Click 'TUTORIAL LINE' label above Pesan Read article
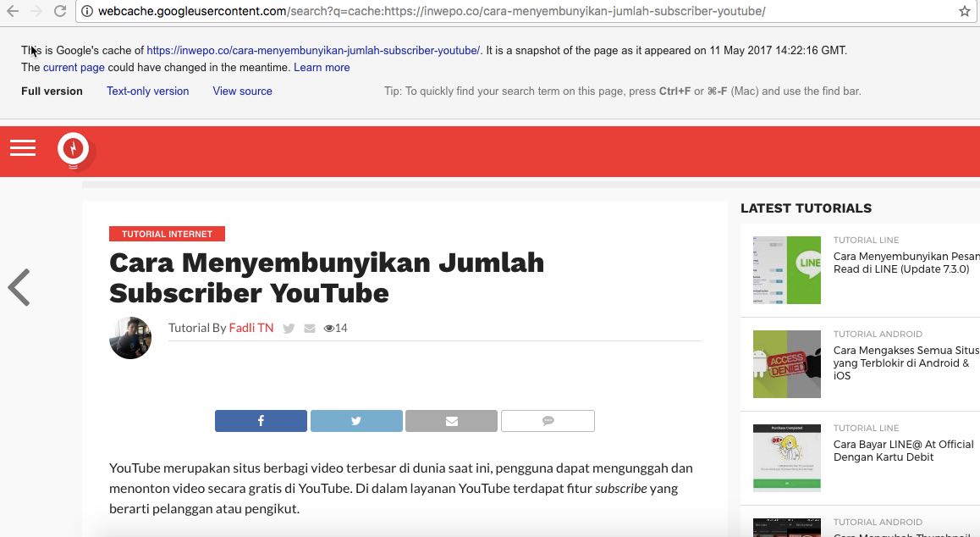Image resolution: width=980 pixels, height=537 pixels. (x=867, y=241)
